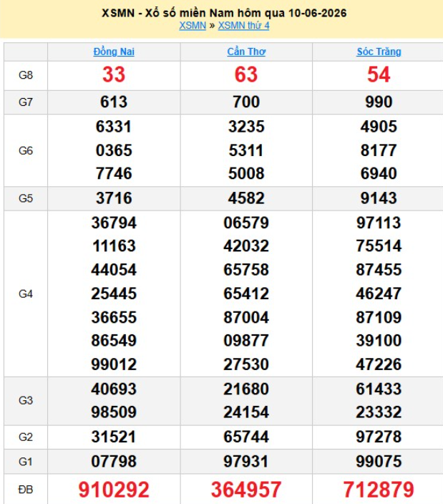Select the G6 number 7746

point(114,173)
